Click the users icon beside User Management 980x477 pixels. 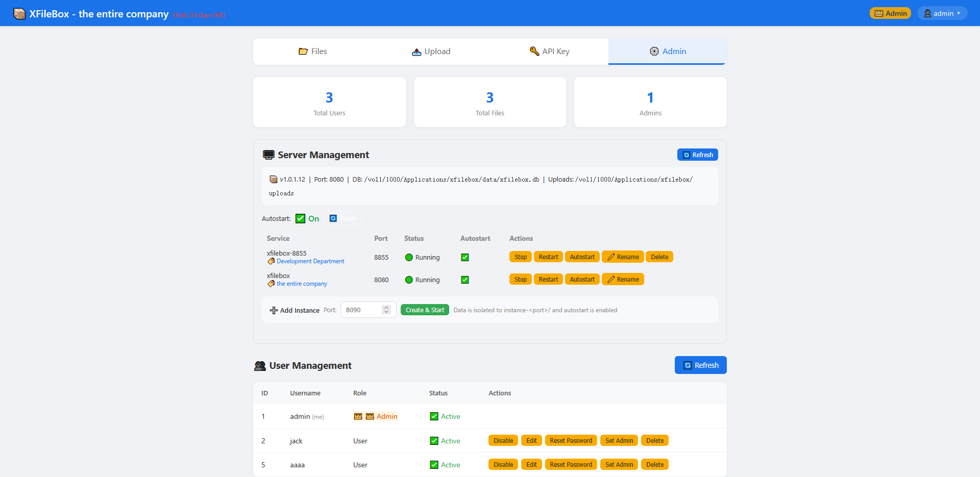[260, 366]
